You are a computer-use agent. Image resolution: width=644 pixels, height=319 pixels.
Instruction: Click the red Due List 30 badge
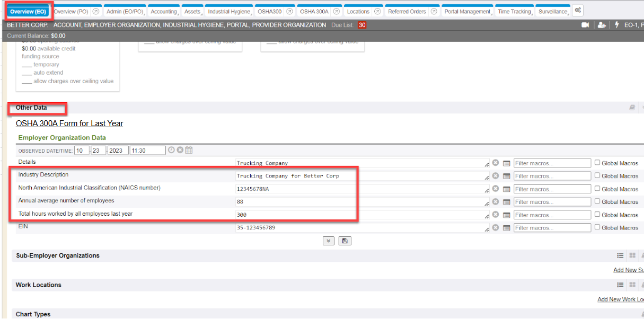362,25
